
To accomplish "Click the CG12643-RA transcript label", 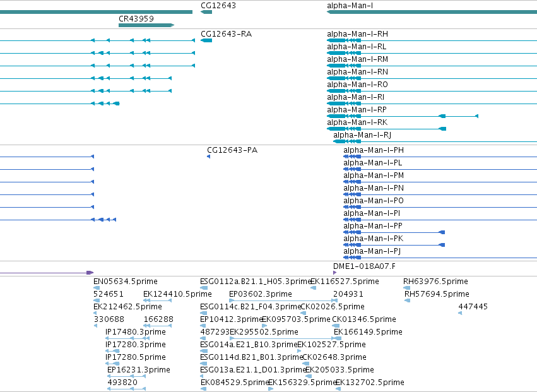I will click(x=226, y=34).
